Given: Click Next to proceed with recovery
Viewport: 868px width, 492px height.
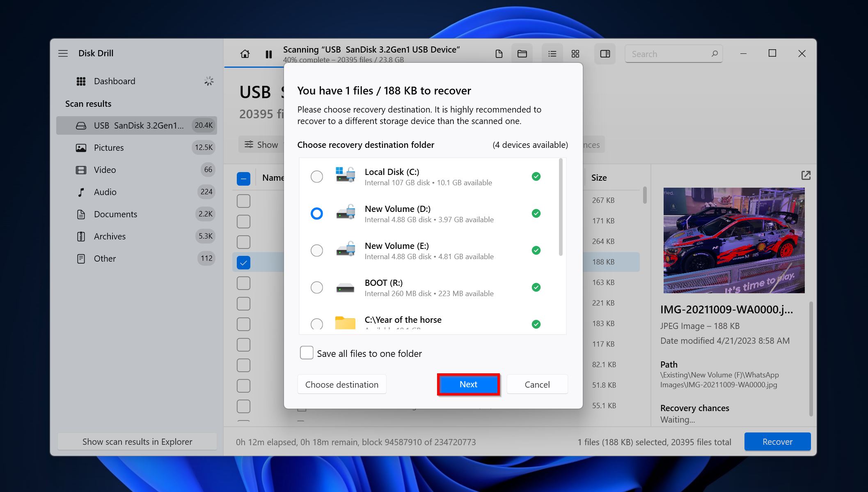Looking at the screenshot, I should pyautogui.click(x=469, y=384).
